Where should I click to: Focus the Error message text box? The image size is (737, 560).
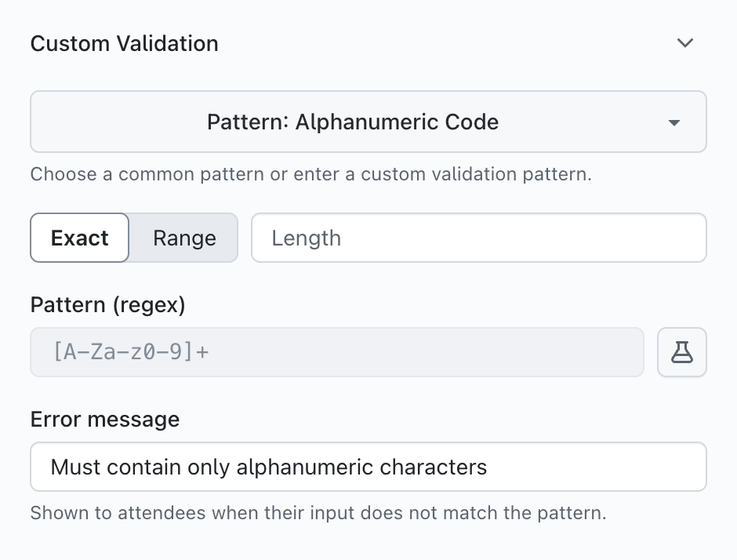[x=368, y=467]
